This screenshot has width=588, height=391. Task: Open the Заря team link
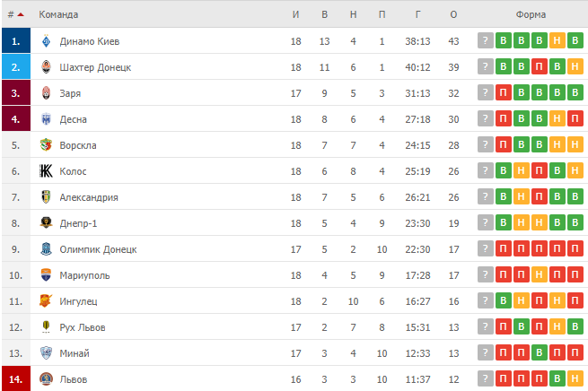click(x=70, y=93)
